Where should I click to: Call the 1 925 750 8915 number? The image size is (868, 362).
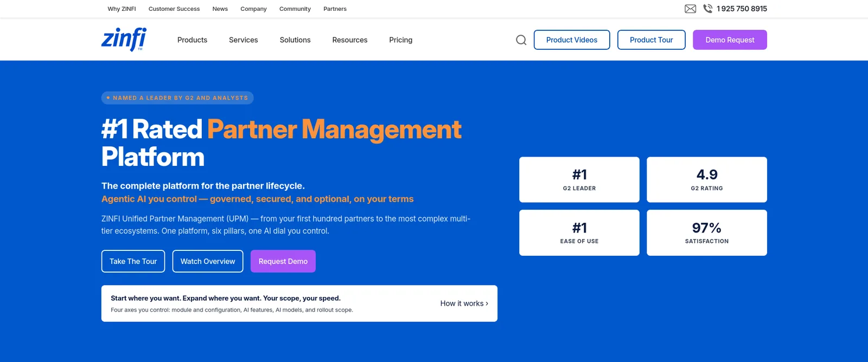point(742,9)
